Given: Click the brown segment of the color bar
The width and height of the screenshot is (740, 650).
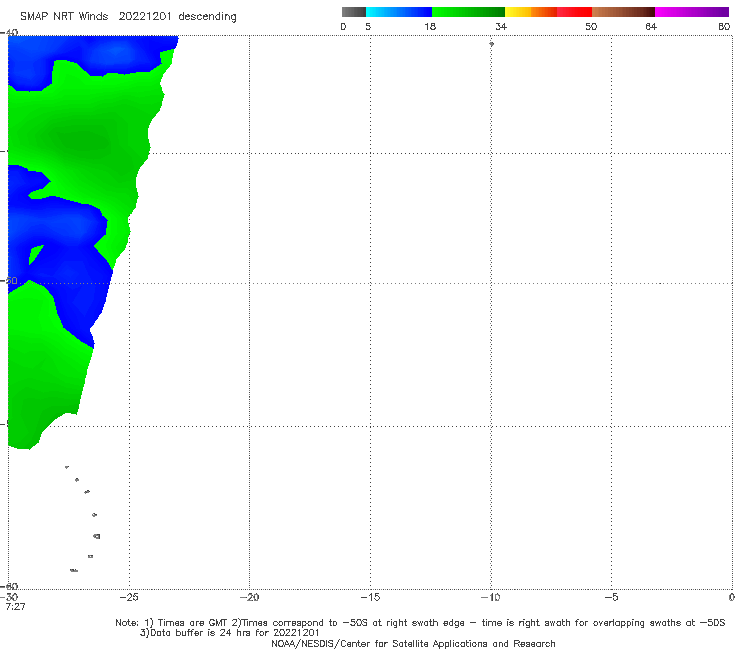Looking at the screenshot, I should [623, 12].
